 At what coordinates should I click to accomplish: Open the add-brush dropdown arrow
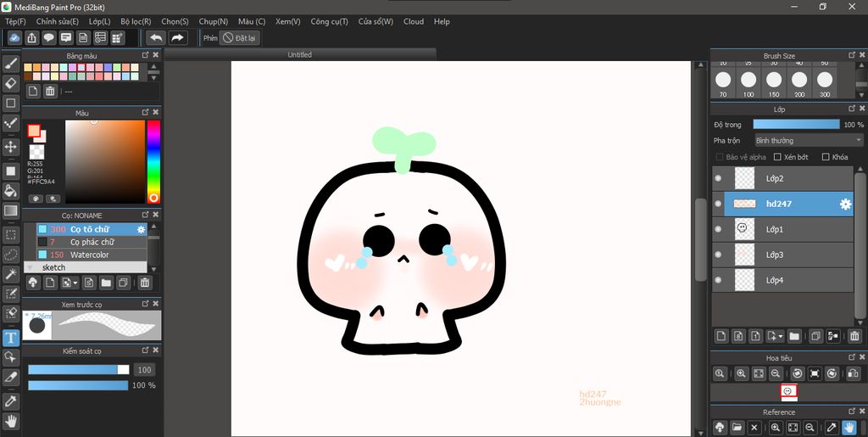75,283
